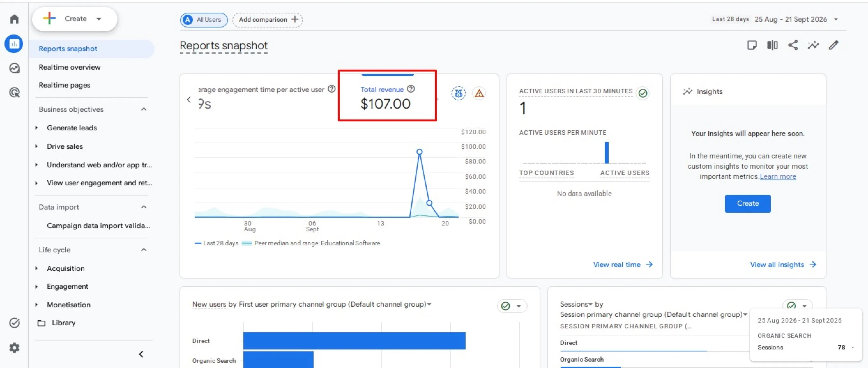868x368 pixels.
Task: Select the Total revenue metric tab
Action: tap(387, 98)
